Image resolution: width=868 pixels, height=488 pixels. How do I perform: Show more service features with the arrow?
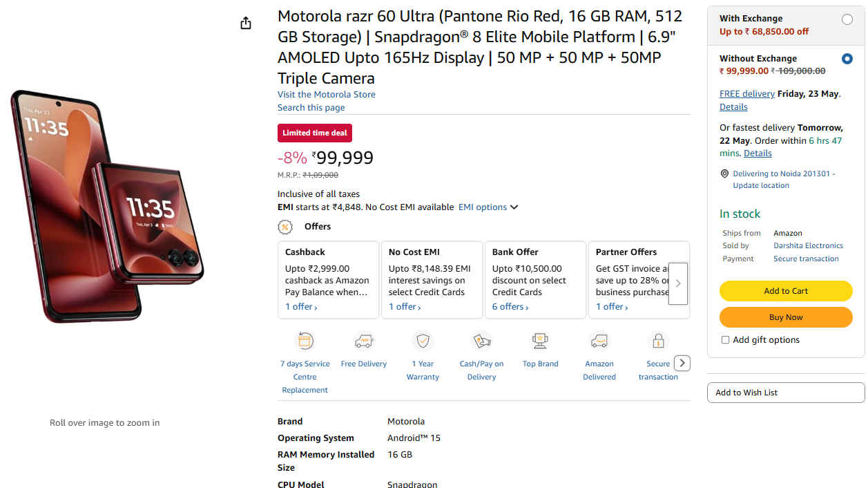pos(682,363)
